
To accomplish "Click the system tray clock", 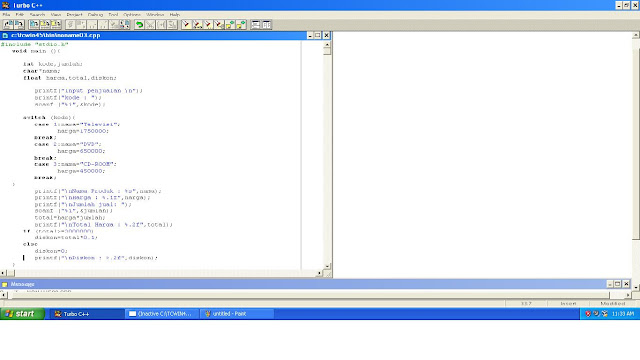I will 623,313.
